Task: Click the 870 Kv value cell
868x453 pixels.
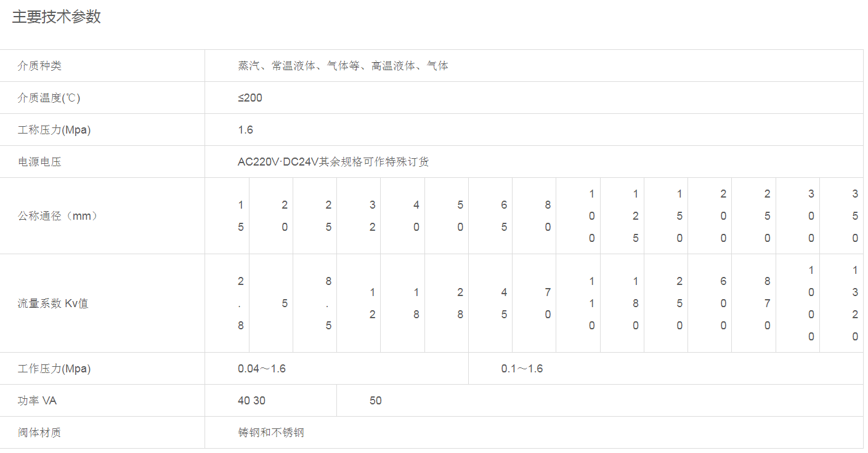Action: point(767,303)
